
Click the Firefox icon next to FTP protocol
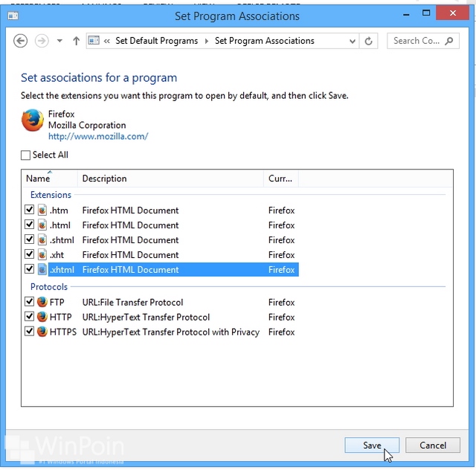pyautogui.click(x=42, y=302)
